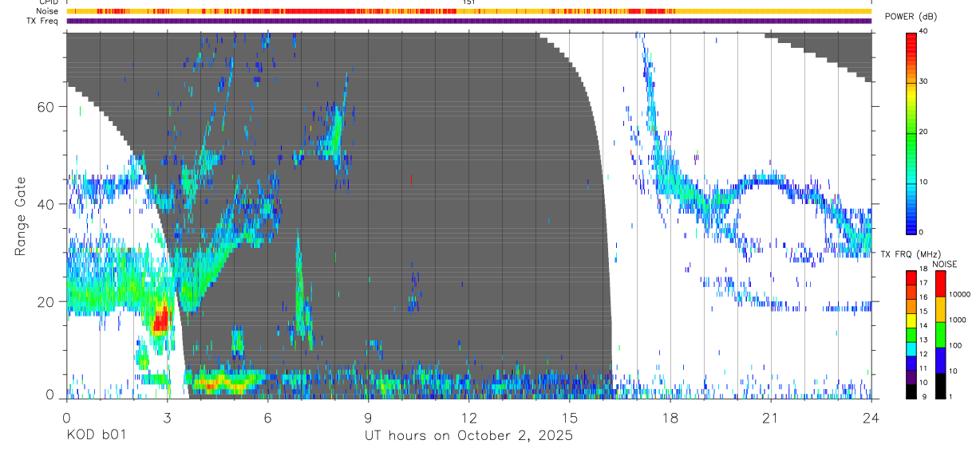Click the 30 label on the POWER colorbar
980x452 pixels.
tap(924, 81)
